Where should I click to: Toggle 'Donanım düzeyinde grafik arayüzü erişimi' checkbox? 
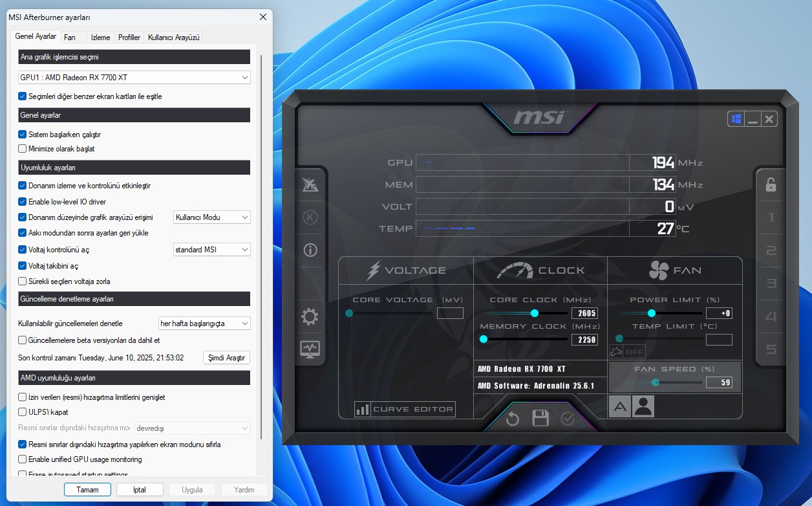(23, 217)
